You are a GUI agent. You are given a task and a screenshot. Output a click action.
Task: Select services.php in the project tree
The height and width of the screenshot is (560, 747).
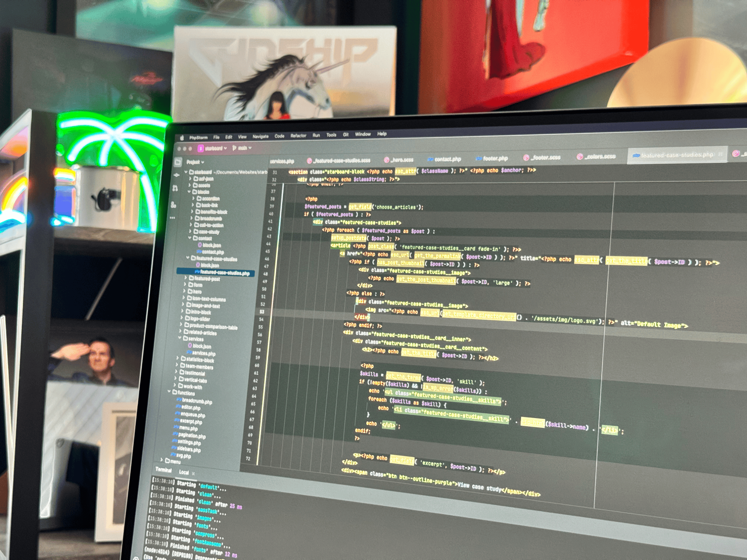pyautogui.click(x=202, y=353)
